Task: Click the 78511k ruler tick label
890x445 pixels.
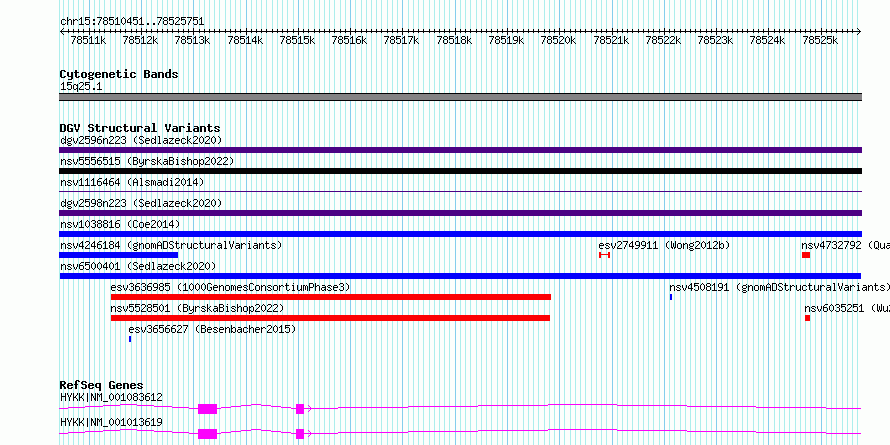Action: [88, 40]
